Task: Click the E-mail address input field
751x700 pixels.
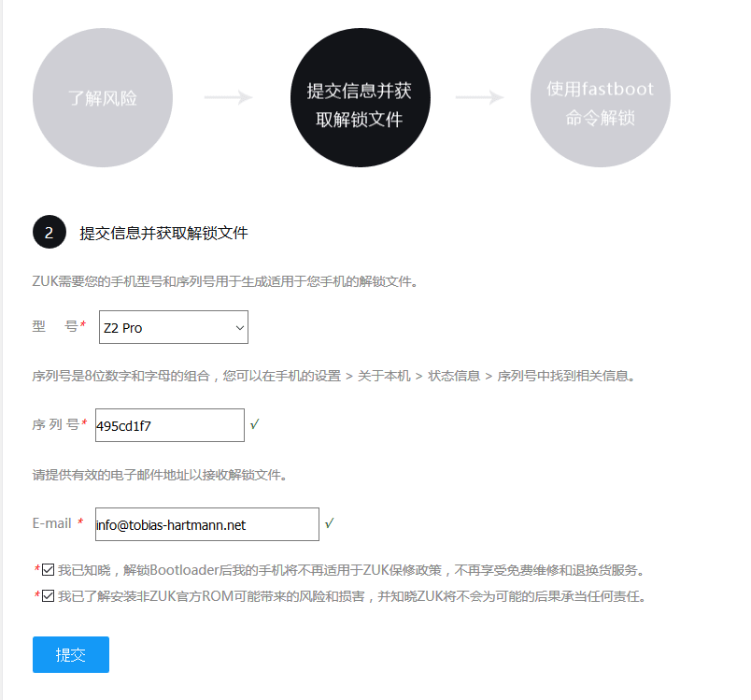Action: (207, 524)
